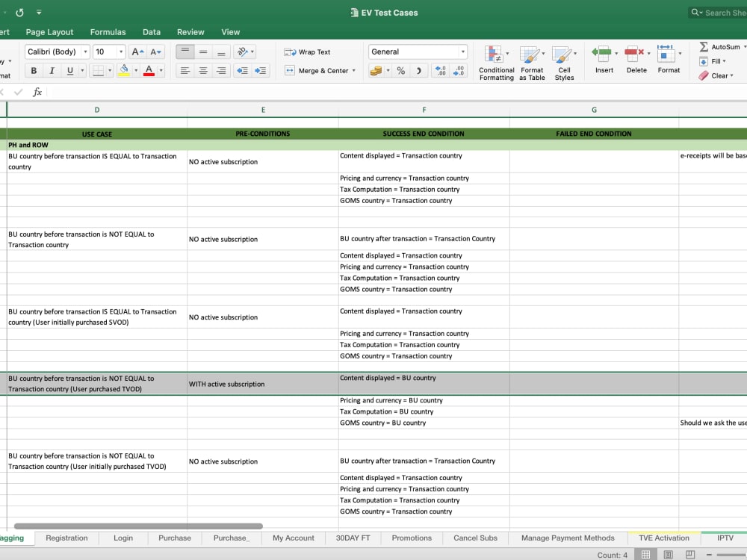Click Format cells icon
Screen dimensions: 747x560
click(666, 53)
